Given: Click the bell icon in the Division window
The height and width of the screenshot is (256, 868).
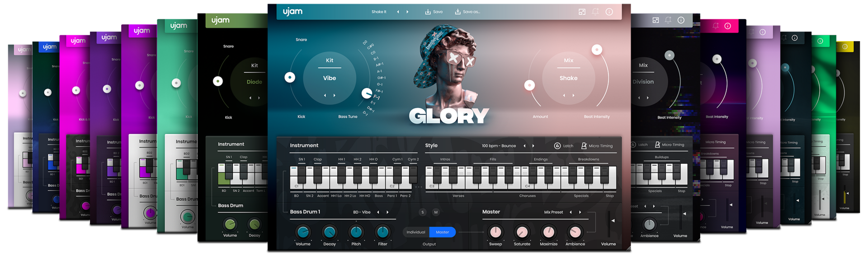Looking at the screenshot, I should coord(668,20).
